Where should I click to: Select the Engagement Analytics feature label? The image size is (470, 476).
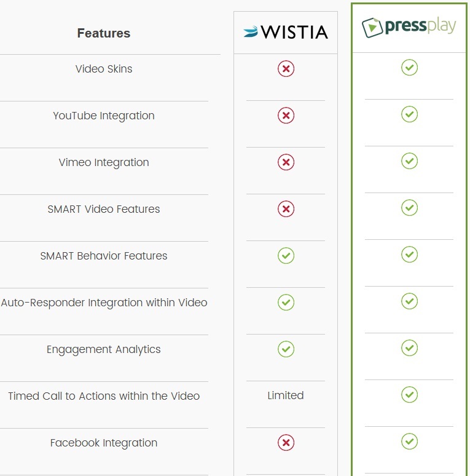click(104, 349)
